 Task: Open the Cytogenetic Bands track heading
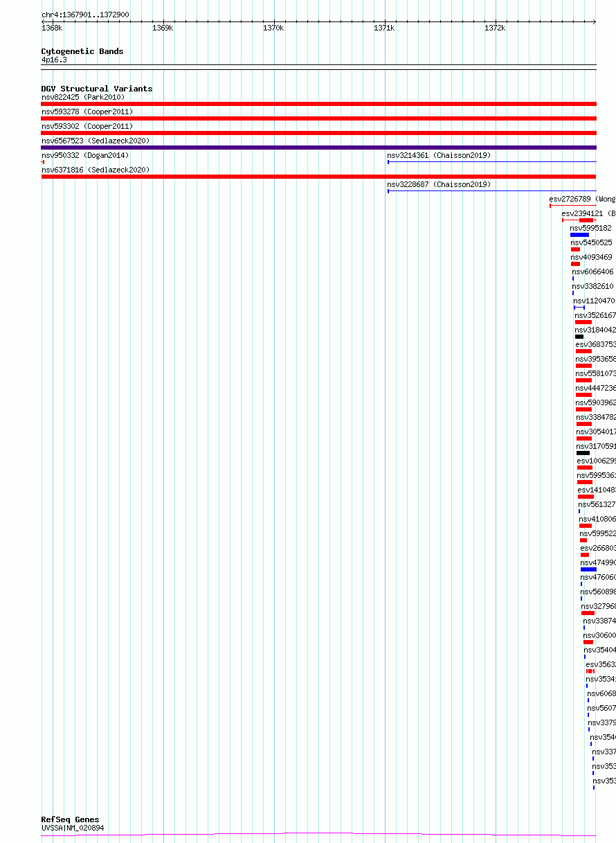82,51
